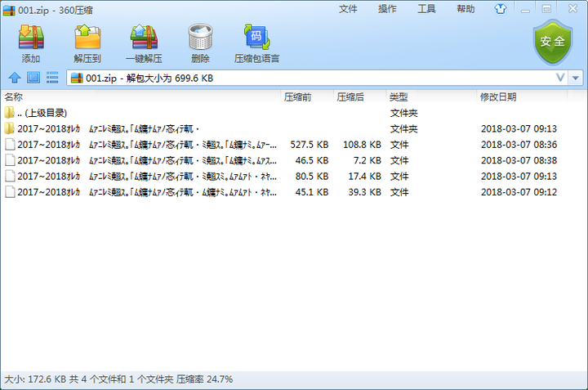Click the date 2018-03-07 08:38
Viewport: 588px width, 390px height.
519,160
